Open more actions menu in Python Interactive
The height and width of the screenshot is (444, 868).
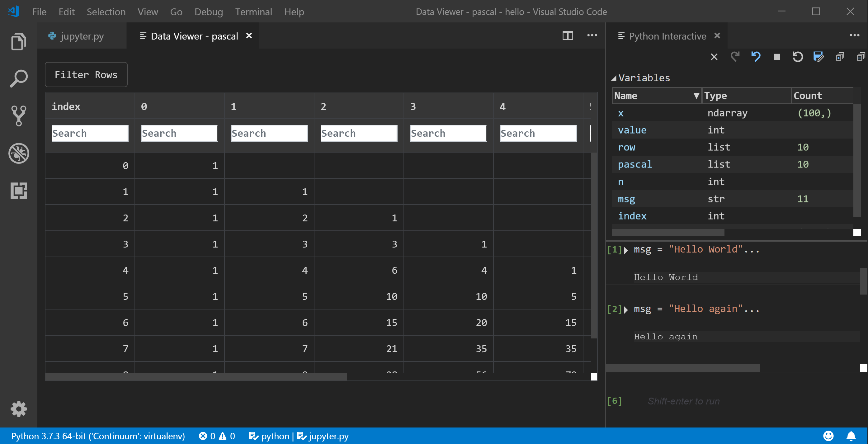click(x=855, y=36)
